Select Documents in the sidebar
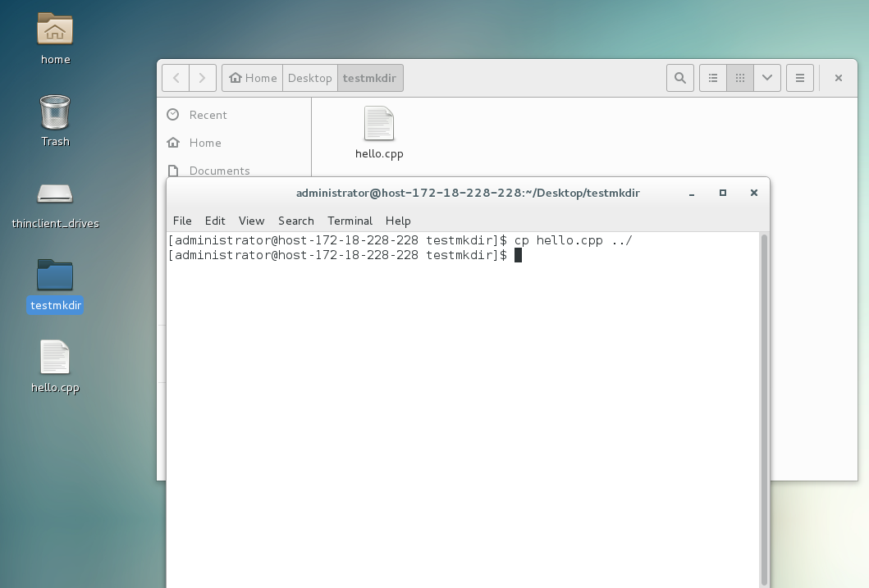Viewport: 869px width, 588px height. (x=219, y=171)
